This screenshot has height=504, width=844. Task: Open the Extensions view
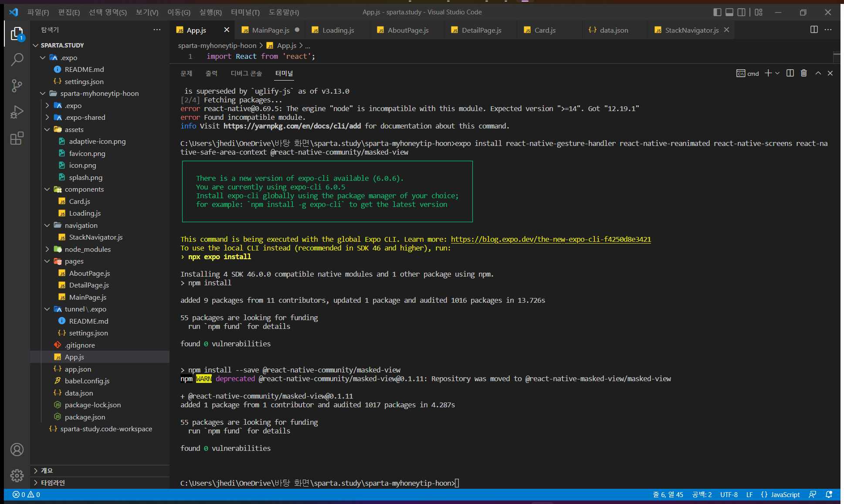pos(17,139)
